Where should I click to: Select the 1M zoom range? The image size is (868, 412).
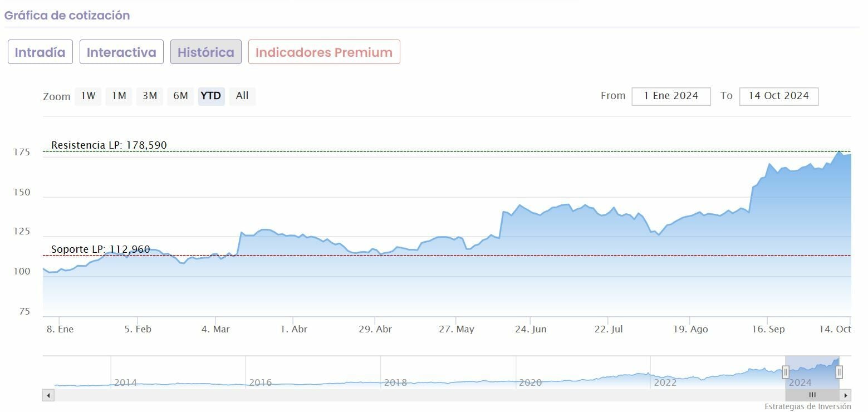(x=119, y=96)
